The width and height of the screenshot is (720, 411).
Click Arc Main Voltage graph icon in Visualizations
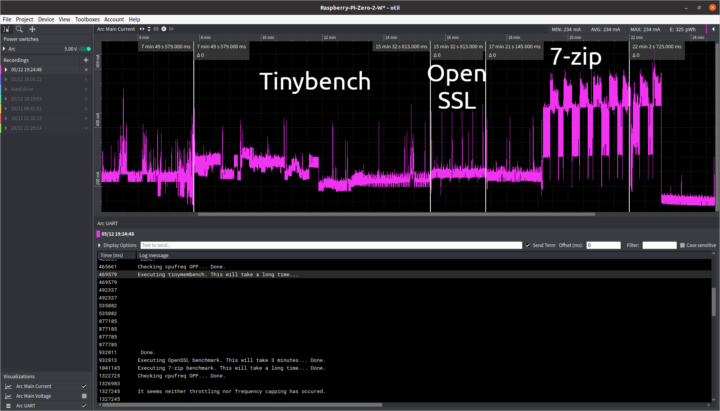click(8, 396)
